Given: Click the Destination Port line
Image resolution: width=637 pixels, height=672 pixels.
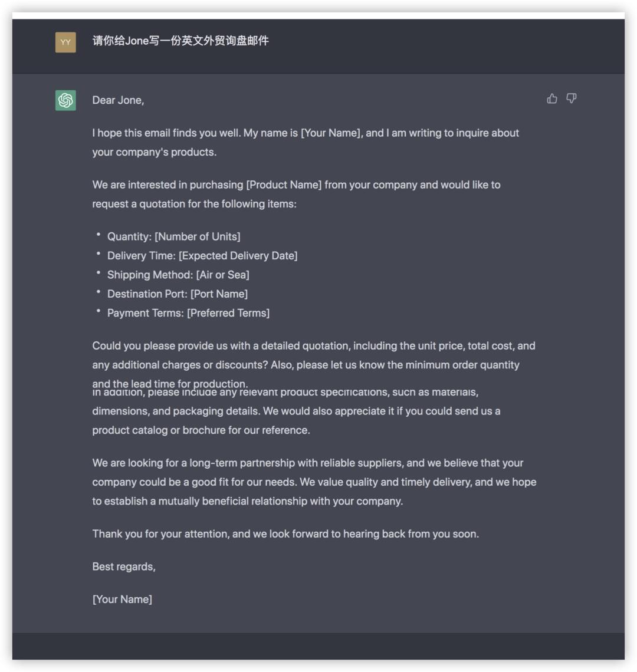Looking at the screenshot, I should point(177,294).
